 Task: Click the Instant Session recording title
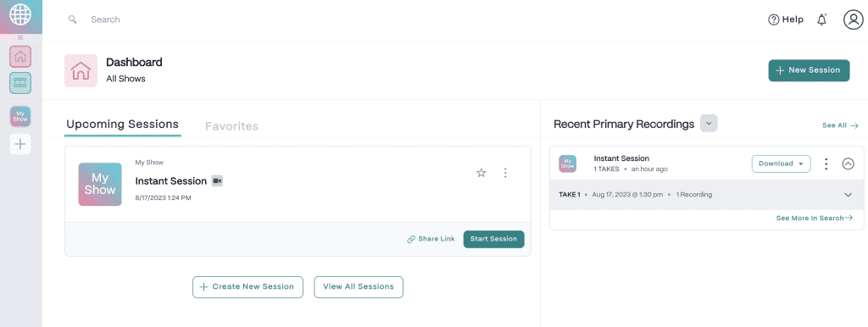(x=621, y=158)
